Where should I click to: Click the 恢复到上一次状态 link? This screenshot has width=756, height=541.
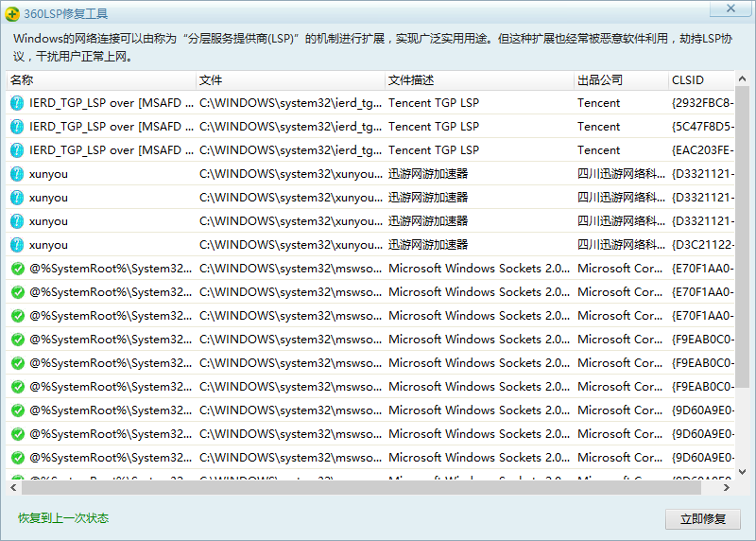point(63,518)
